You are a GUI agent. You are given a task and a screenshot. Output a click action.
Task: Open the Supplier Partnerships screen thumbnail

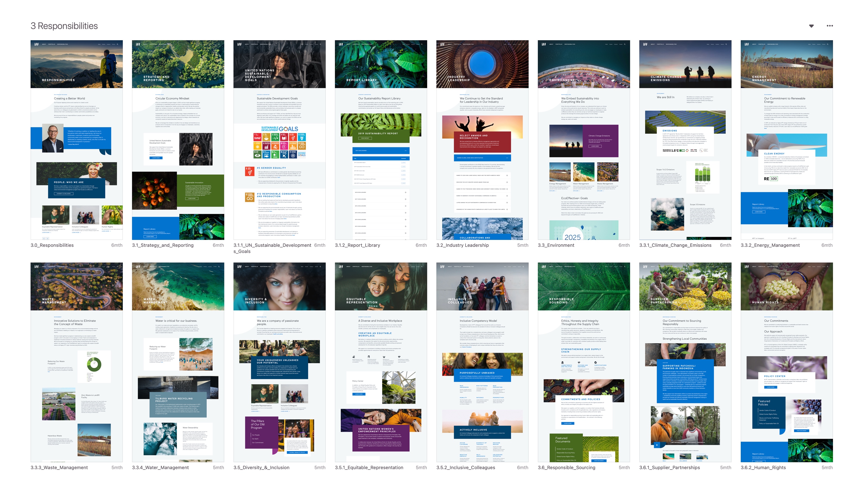tap(685, 362)
